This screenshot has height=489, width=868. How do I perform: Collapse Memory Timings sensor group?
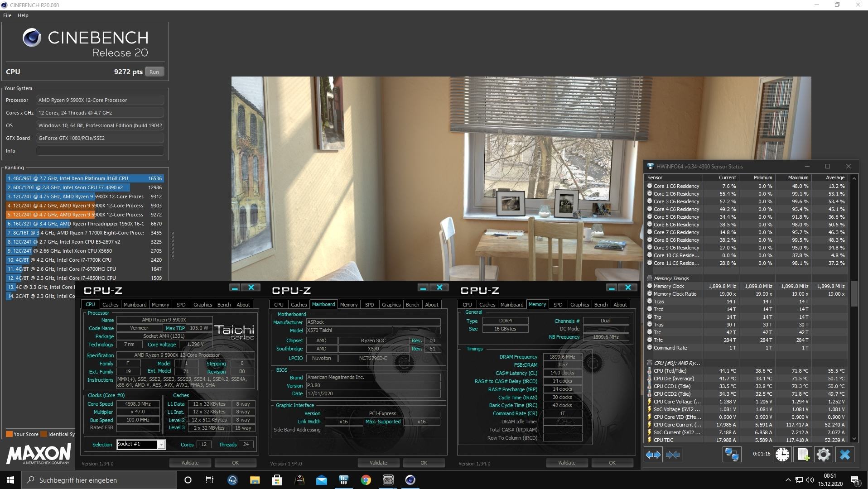click(650, 278)
